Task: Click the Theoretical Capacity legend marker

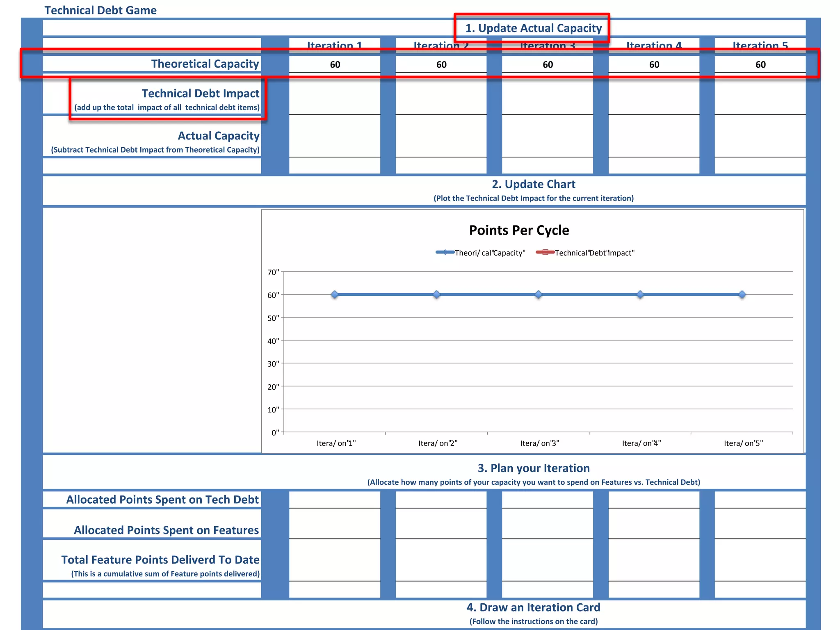Action: click(445, 252)
